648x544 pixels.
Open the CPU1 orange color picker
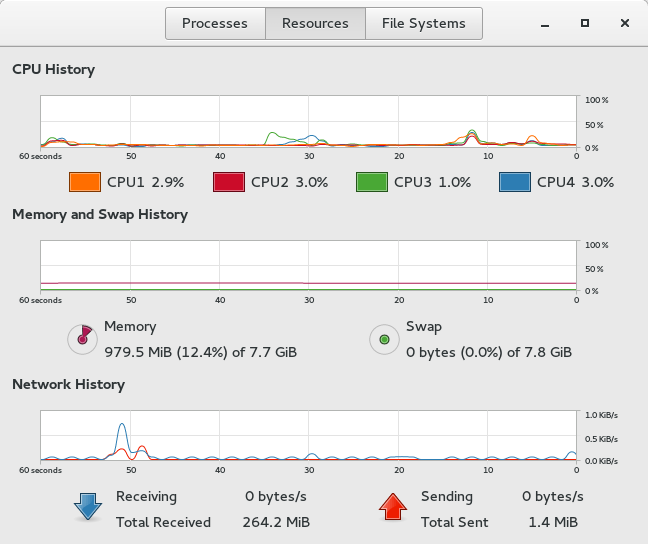tap(85, 182)
